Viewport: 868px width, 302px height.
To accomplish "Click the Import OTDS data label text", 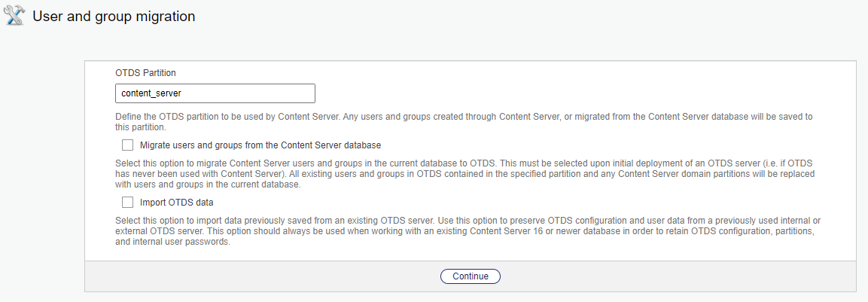I will pos(176,202).
